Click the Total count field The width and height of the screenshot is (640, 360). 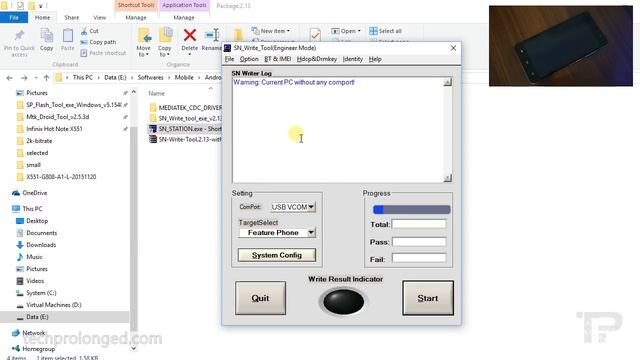point(419,224)
